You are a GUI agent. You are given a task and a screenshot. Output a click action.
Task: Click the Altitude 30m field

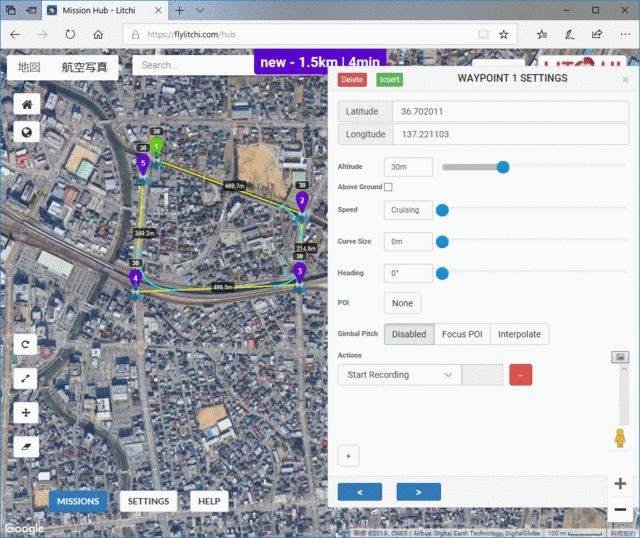point(408,167)
